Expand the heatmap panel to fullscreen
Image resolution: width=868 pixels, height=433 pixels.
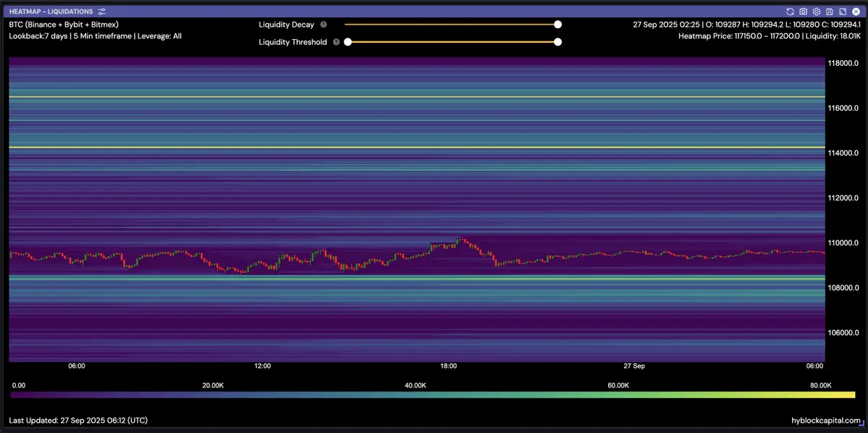843,12
